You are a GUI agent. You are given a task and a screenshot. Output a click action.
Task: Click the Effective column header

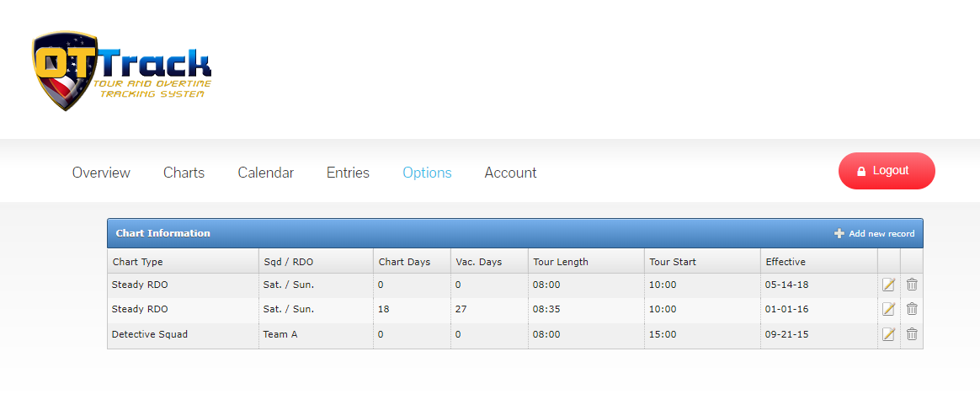786,262
